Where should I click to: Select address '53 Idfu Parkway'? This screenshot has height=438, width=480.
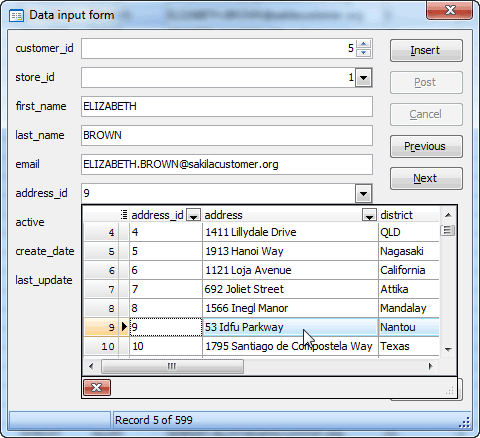click(290, 327)
